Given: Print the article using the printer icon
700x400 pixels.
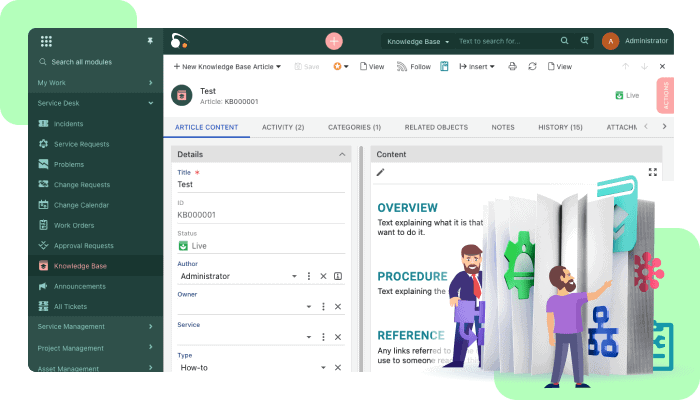Looking at the screenshot, I should 512,66.
